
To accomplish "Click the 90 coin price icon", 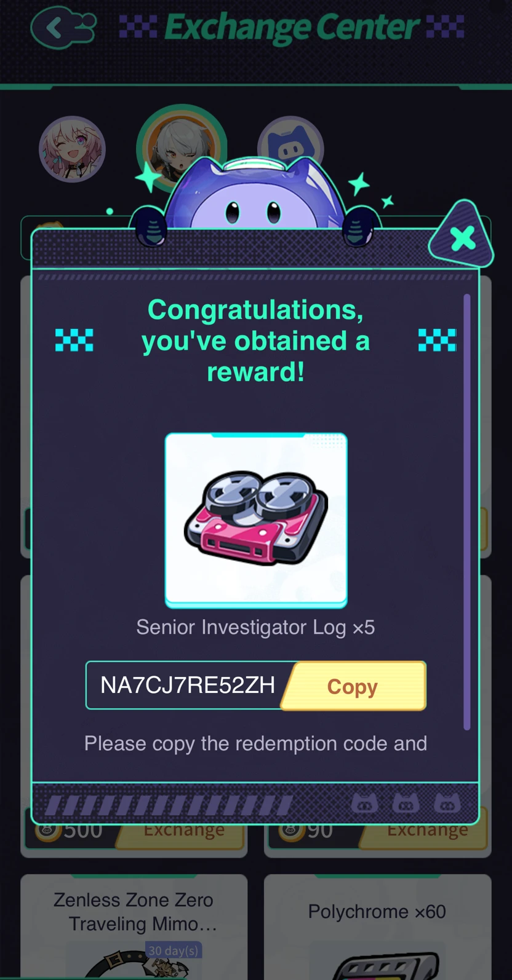I will coord(292,831).
